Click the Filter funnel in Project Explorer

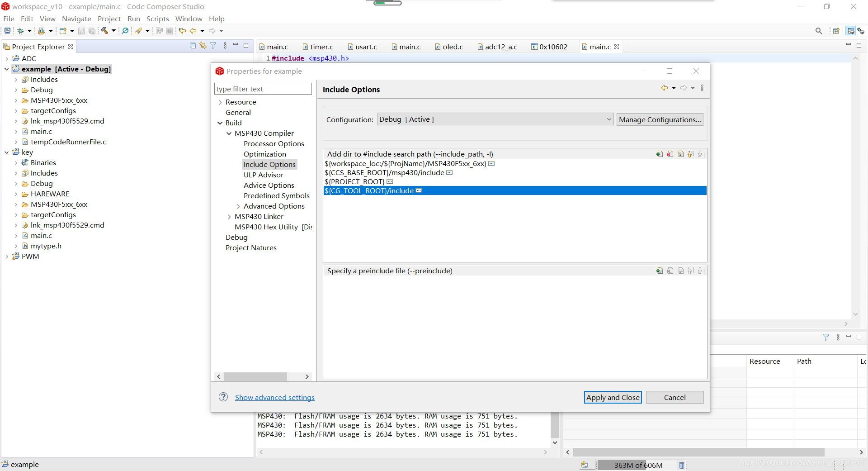(213, 45)
